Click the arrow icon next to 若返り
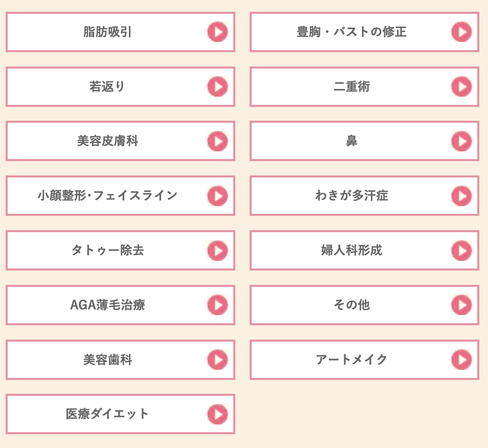Viewport: 488px width, 448px height. click(x=217, y=86)
